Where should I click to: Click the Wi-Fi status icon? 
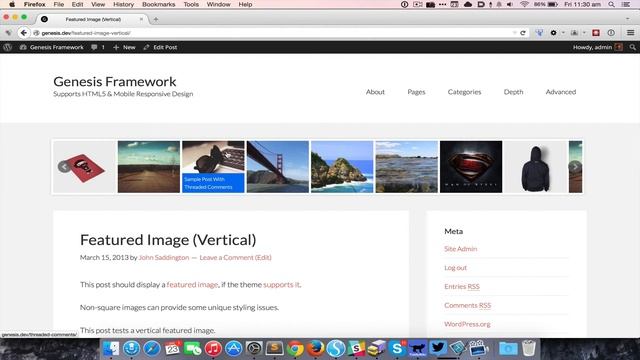point(524,4)
